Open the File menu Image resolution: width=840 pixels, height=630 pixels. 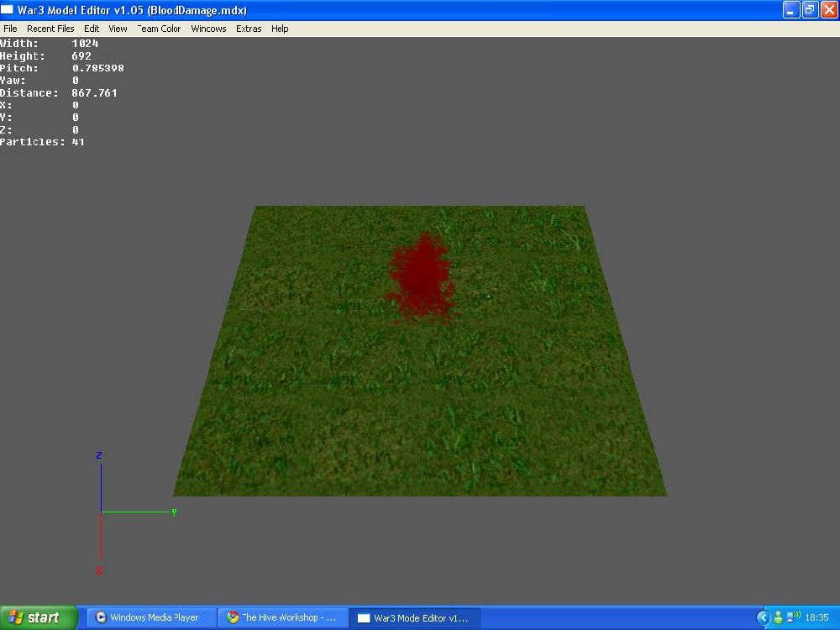point(10,29)
